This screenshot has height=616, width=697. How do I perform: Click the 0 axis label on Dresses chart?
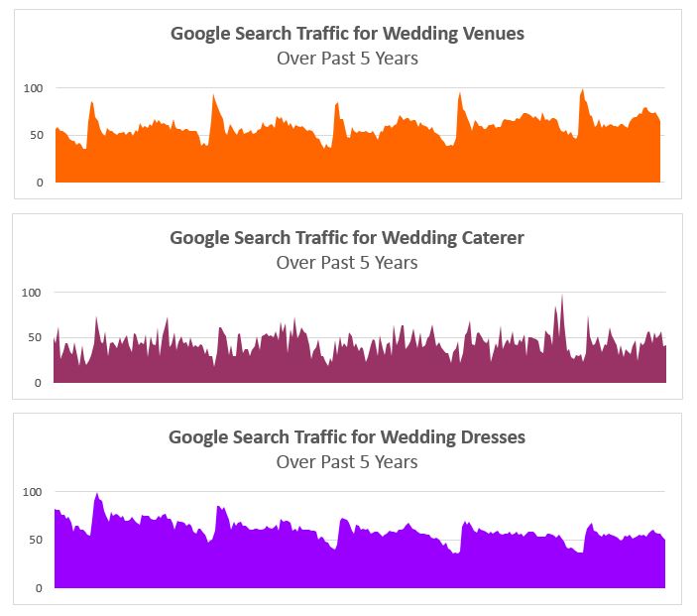[x=39, y=588]
